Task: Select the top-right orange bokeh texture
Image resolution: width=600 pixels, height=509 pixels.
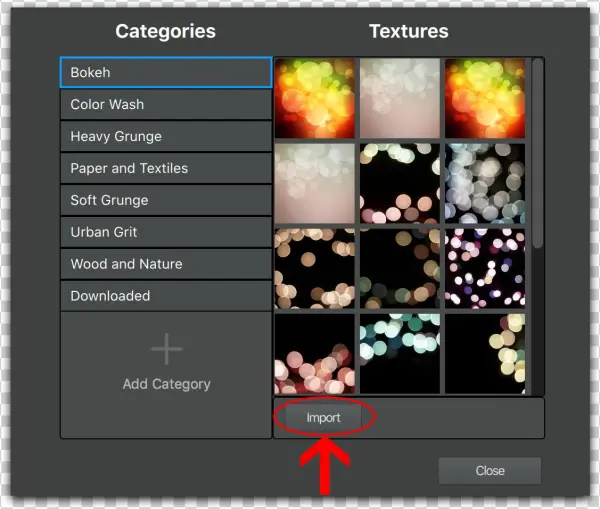Action: click(485, 98)
